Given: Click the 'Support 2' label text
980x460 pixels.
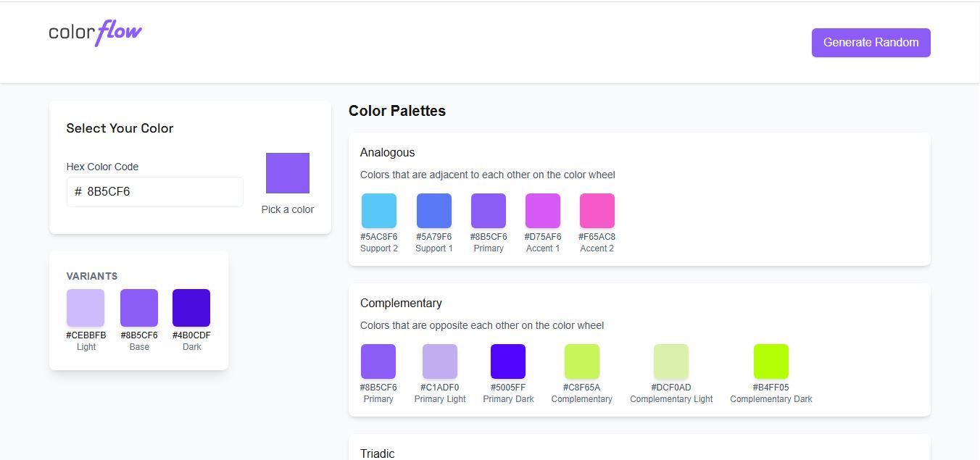Looking at the screenshot, I should (379, 248).
